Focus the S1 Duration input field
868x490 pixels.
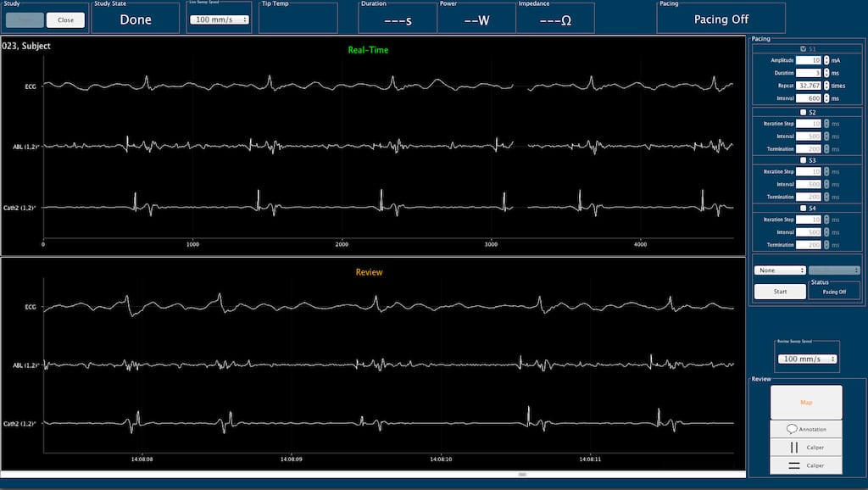809,73
